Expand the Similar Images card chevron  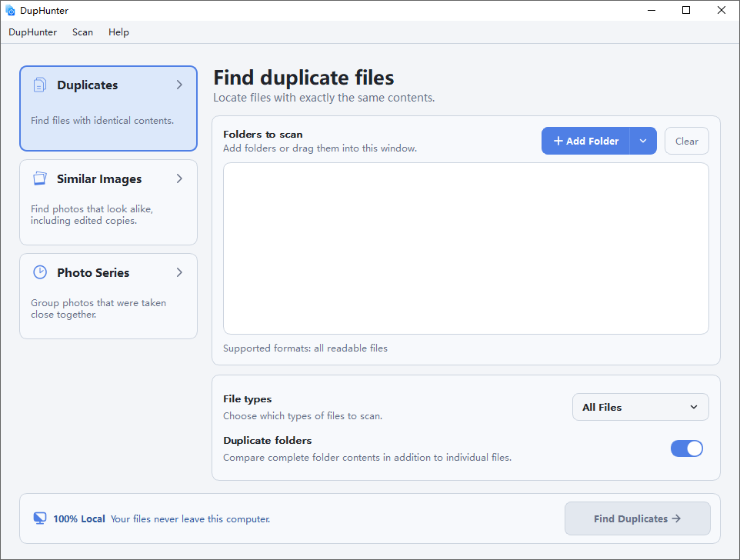[x=179, y=178]
